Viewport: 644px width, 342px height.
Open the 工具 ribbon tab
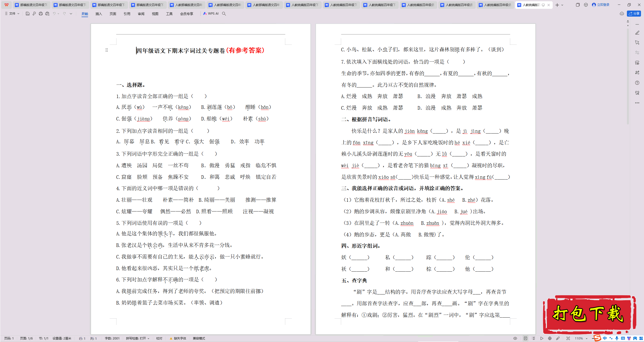[169, 14]
